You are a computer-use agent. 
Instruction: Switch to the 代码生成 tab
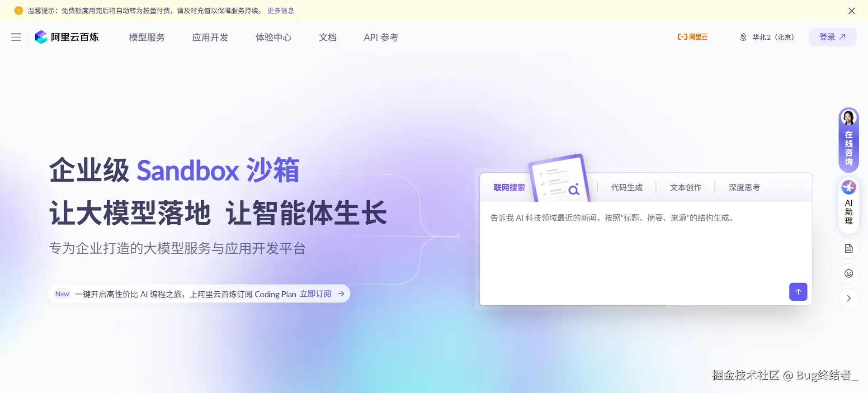click(x=627, y=187)
